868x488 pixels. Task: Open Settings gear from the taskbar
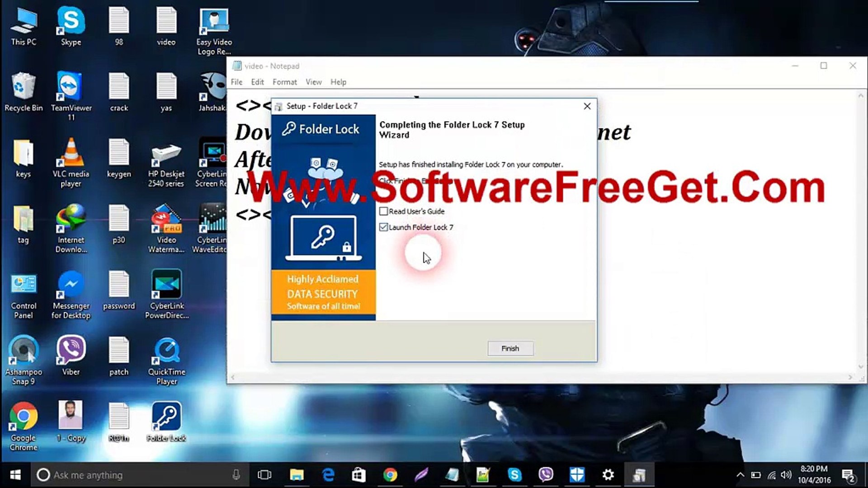tap(608, 475)
